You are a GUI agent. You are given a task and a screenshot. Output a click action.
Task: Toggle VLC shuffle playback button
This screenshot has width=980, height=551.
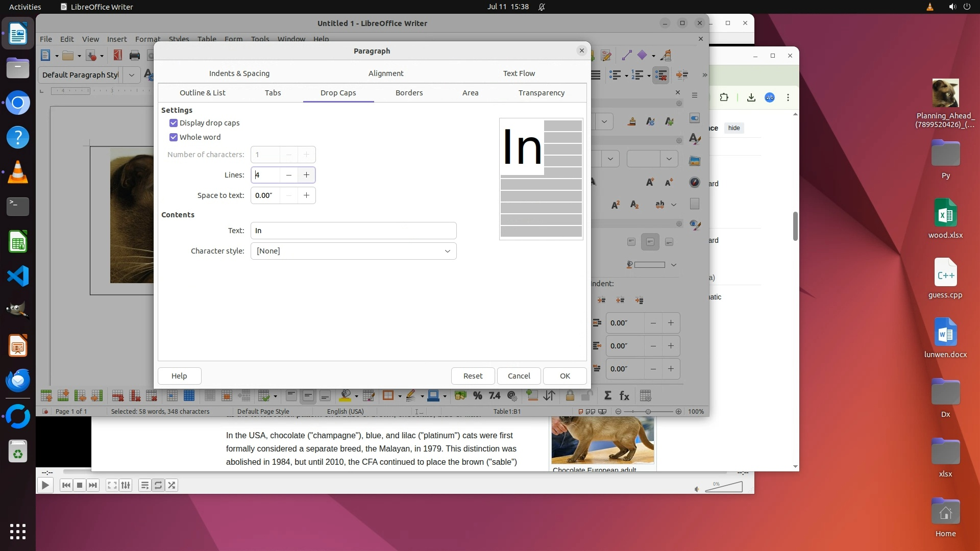click(172, 485)
